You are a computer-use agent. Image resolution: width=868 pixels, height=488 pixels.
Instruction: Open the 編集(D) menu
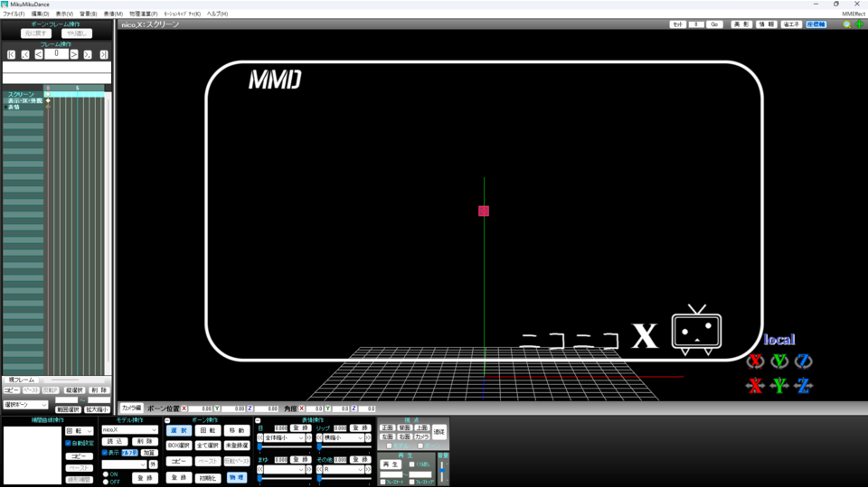[40, 14]
